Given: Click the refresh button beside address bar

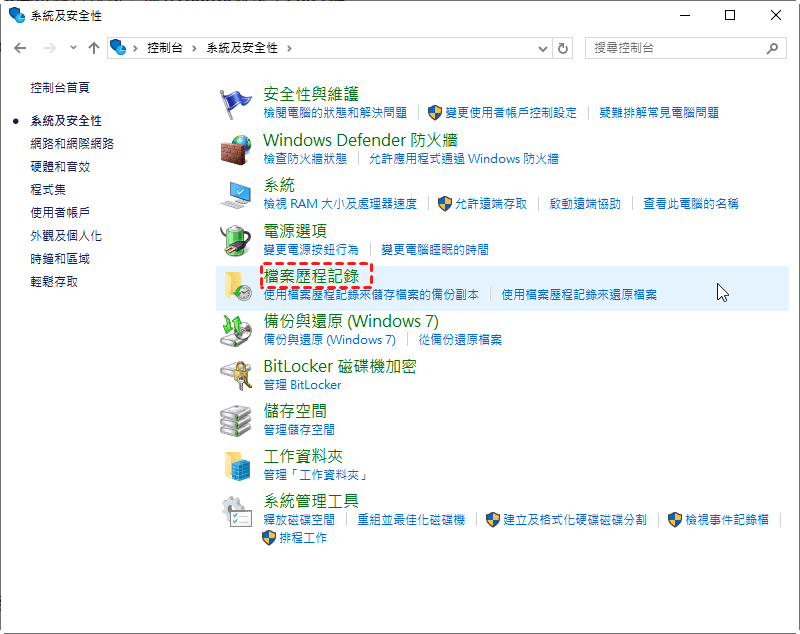Looking at the screenshot, I should point(563,48).
